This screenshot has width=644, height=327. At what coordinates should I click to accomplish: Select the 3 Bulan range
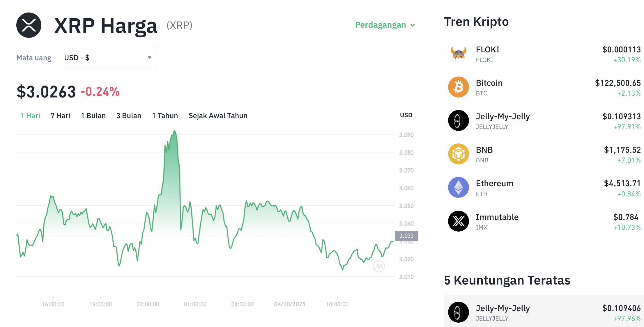coord(129,116)
